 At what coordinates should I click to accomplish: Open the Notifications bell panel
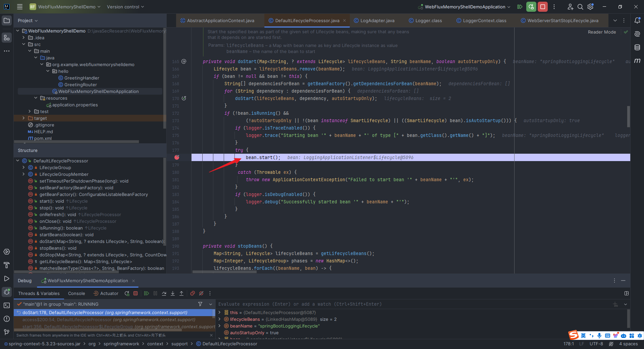point(637,20)
